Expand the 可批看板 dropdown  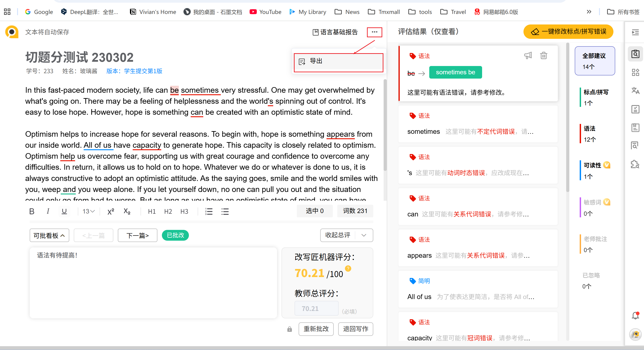[49, 236]
